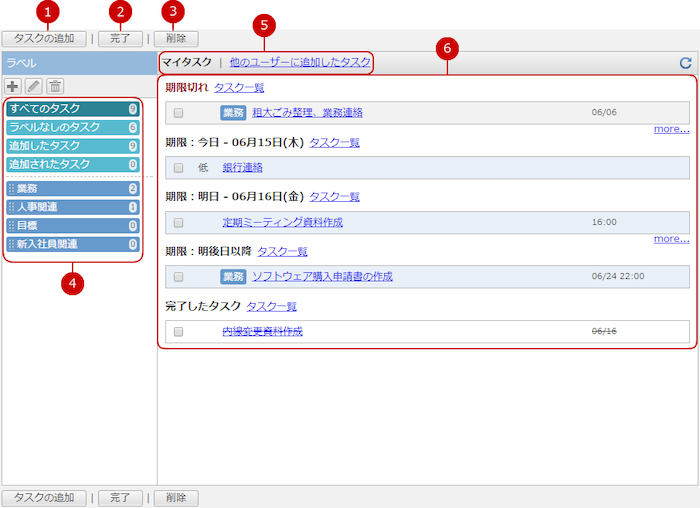Select the 定期ミーティング資料作成 checkbox

tap(179, 222)
